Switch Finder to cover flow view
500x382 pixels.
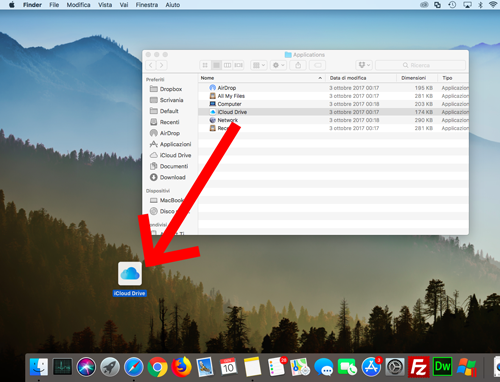click(238, 65)
